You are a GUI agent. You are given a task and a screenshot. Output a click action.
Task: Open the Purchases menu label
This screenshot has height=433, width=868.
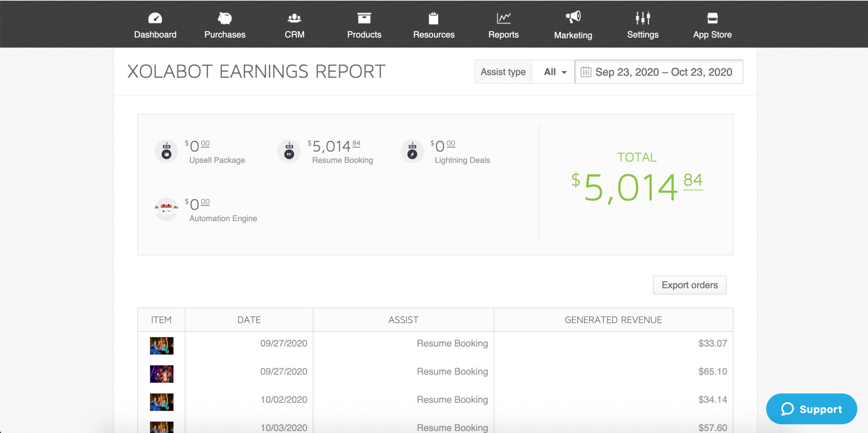224,35
